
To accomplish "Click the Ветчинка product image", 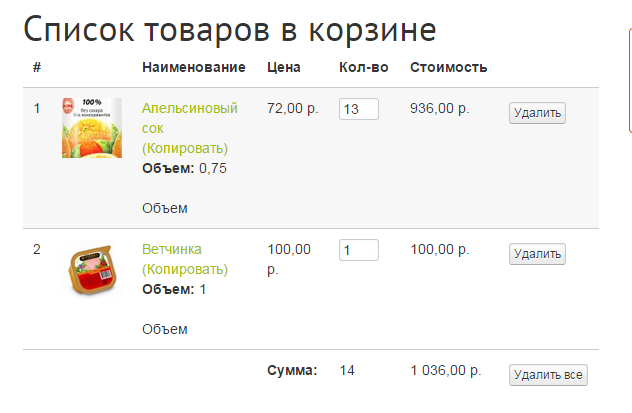I will [x=91, y=269].
